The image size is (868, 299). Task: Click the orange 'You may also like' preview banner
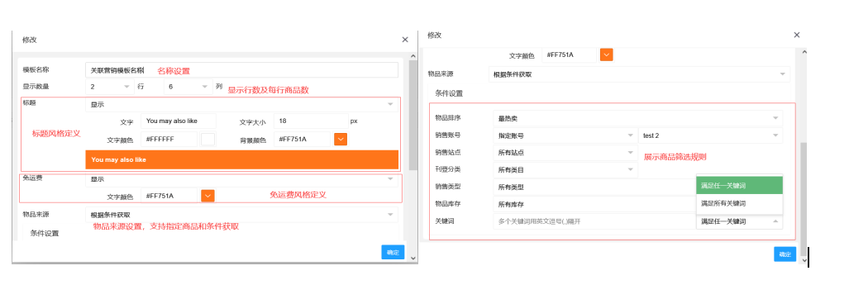click(242, 159)
